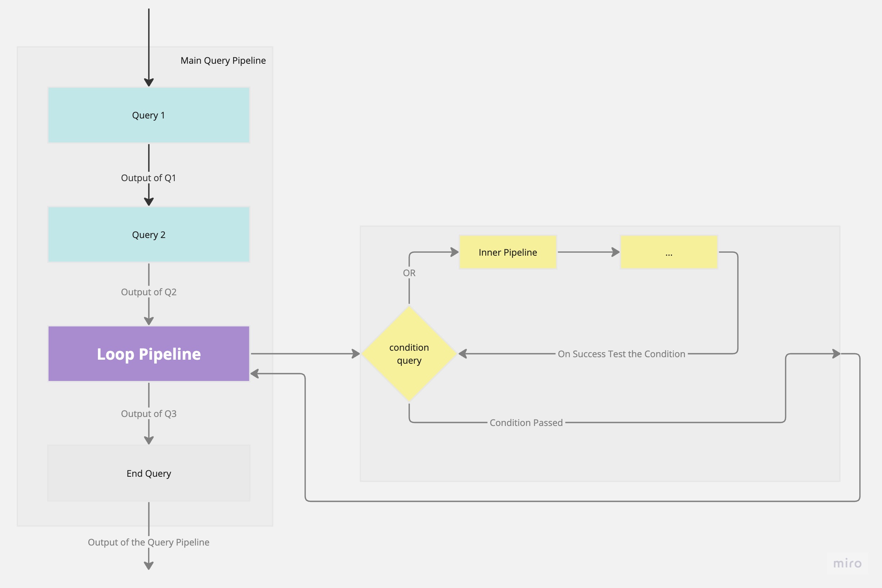
Task: Click the OR connector label
Action: click(x=409, y=273)
